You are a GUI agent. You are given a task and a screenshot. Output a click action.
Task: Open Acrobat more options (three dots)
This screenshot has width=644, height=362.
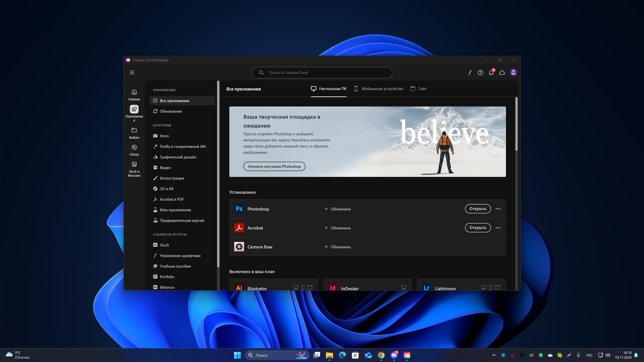pyautogui.click(x=498, y=228)
